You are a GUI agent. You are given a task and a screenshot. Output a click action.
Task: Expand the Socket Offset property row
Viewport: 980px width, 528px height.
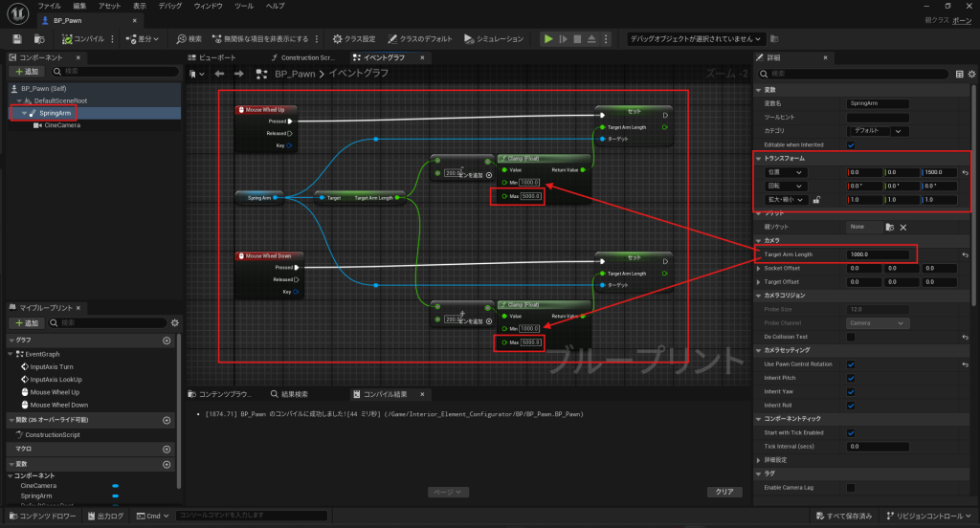point(756,268)
